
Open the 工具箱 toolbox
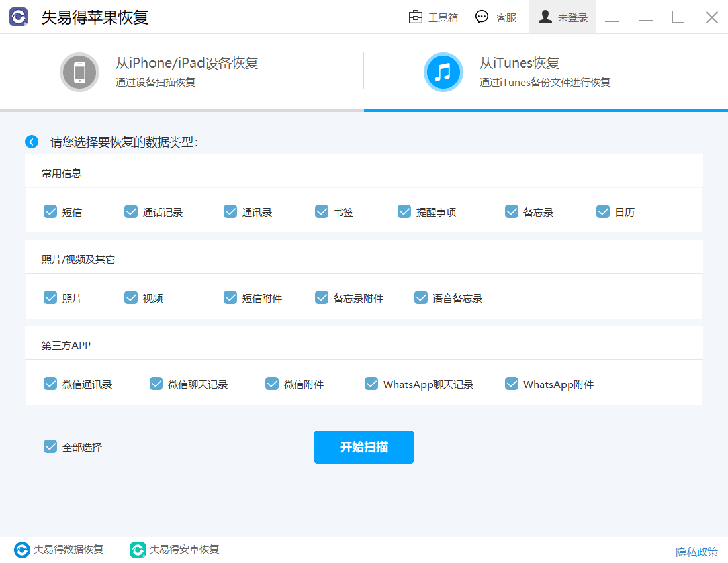point(433,17)
